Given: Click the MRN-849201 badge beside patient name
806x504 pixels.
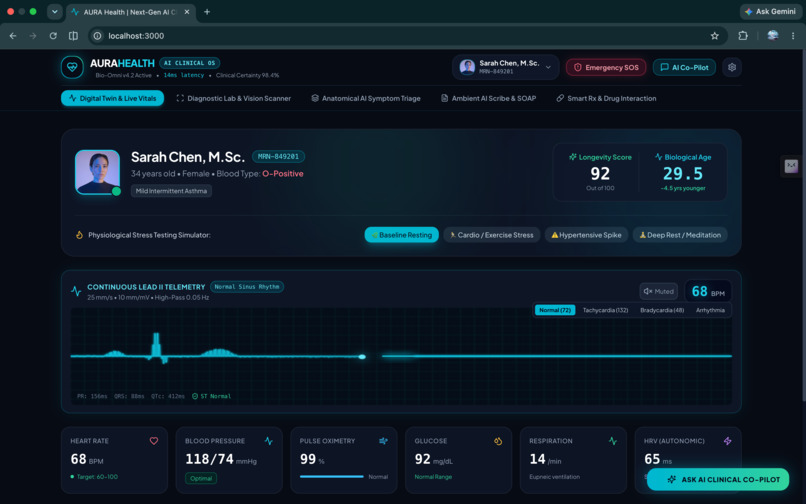Looking at the screenshot, I should (278, 156).
